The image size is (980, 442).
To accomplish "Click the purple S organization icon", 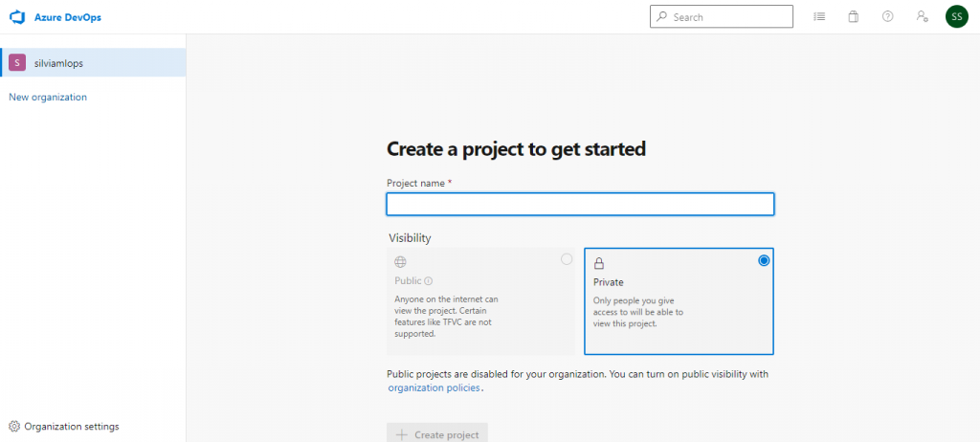I will pyautogui.click(x=17, y=62).
